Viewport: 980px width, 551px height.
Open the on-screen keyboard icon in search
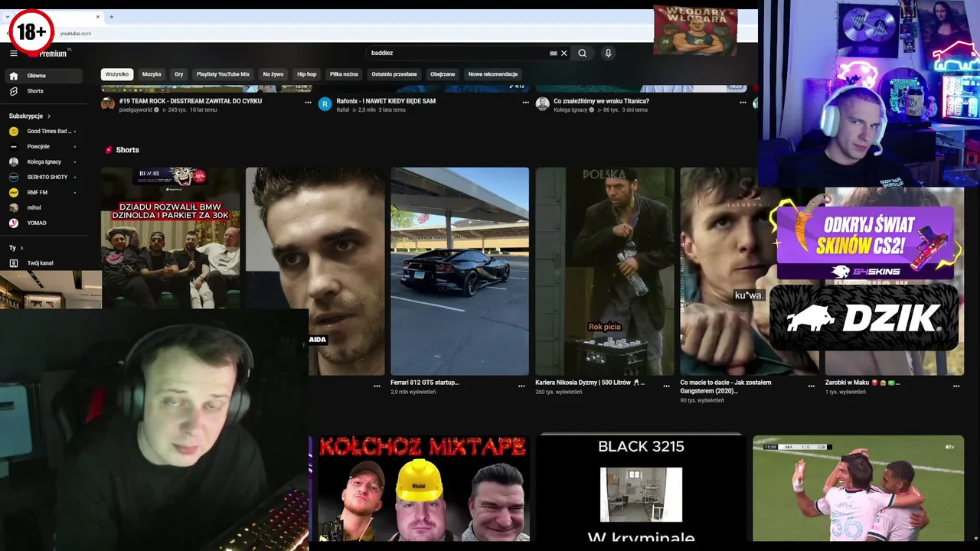coord(554,53)
